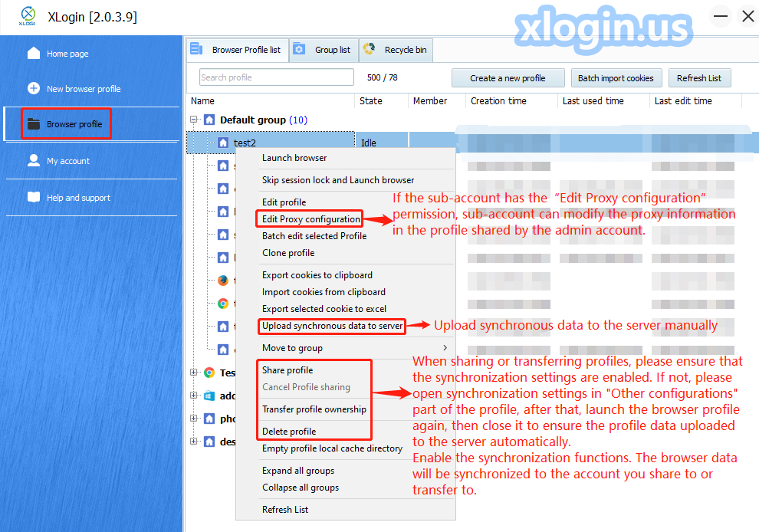759x532 pixels.
Task: Click the State column header
Action: point(382,100)
